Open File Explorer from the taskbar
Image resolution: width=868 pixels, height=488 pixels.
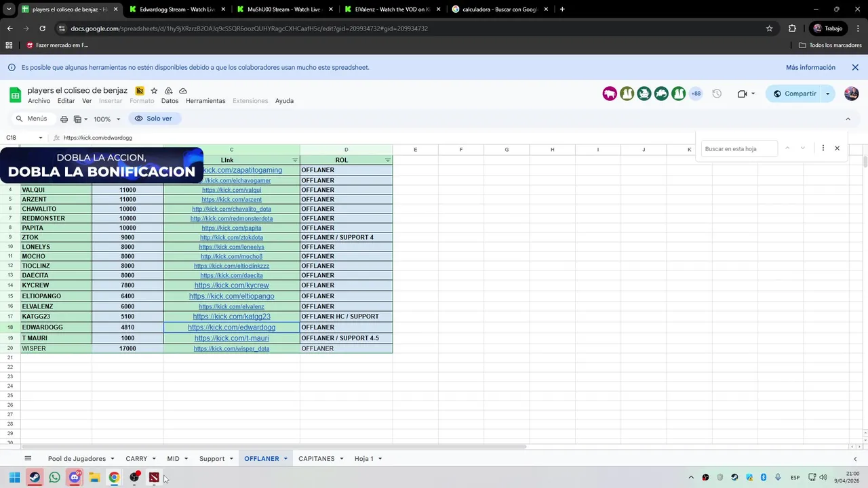click(94, 477)
